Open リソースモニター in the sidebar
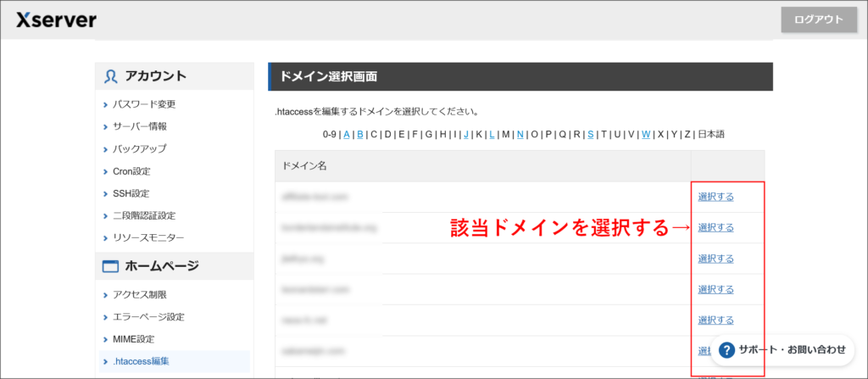The image size is (868, 379). tap(148, 238)
